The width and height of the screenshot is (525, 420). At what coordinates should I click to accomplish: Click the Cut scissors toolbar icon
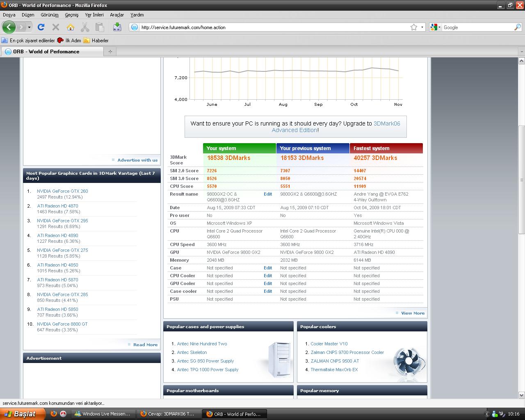click(x=85, y=27)
